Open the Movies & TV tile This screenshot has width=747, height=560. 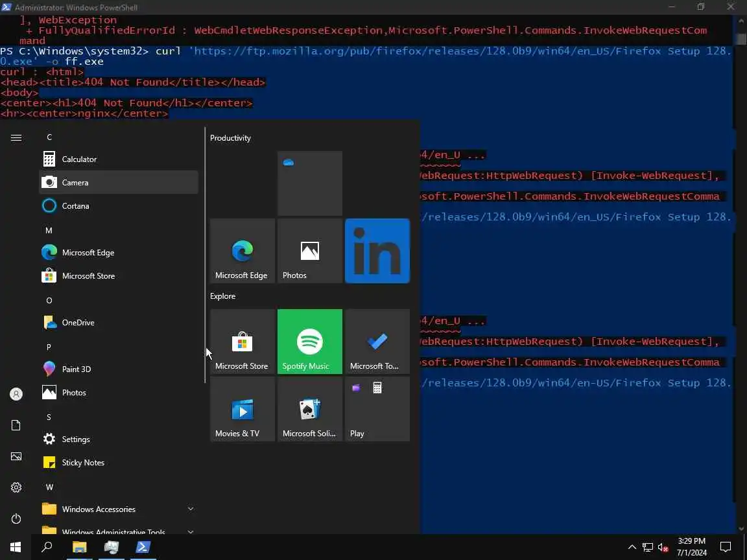[243, 409]
